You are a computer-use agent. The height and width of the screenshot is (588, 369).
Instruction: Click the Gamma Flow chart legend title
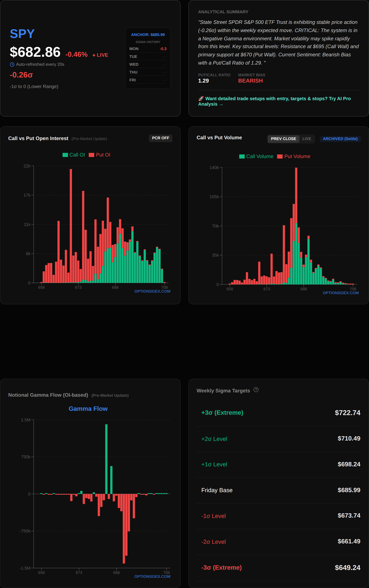(x=88, y=408)
